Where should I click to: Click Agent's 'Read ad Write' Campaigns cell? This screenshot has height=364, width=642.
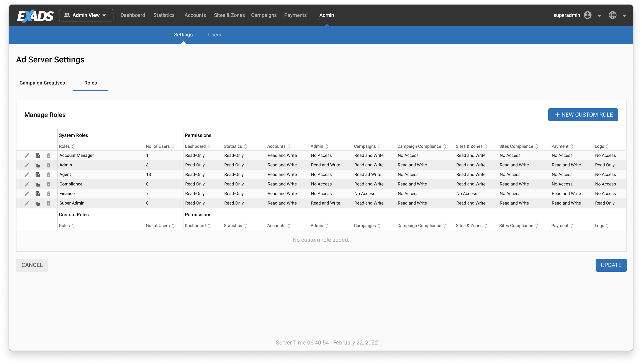point(368,174)
